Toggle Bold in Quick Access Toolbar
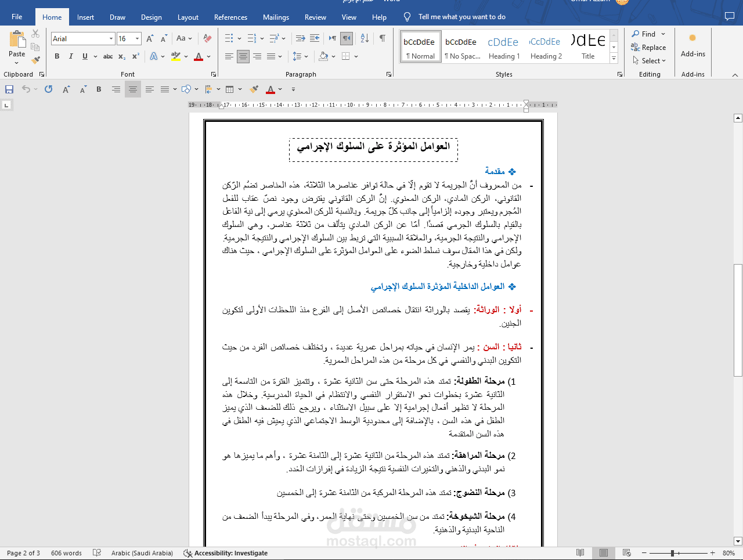 (99, 89)
